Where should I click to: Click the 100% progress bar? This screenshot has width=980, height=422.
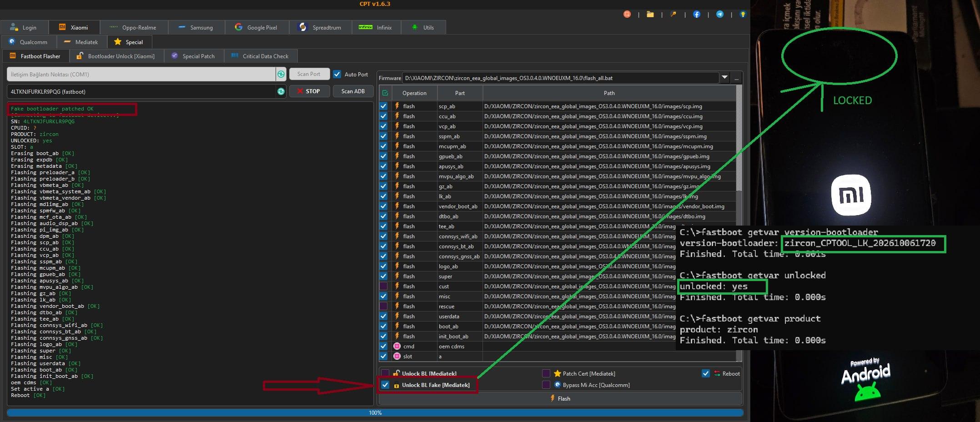click(x=375, y=412)
